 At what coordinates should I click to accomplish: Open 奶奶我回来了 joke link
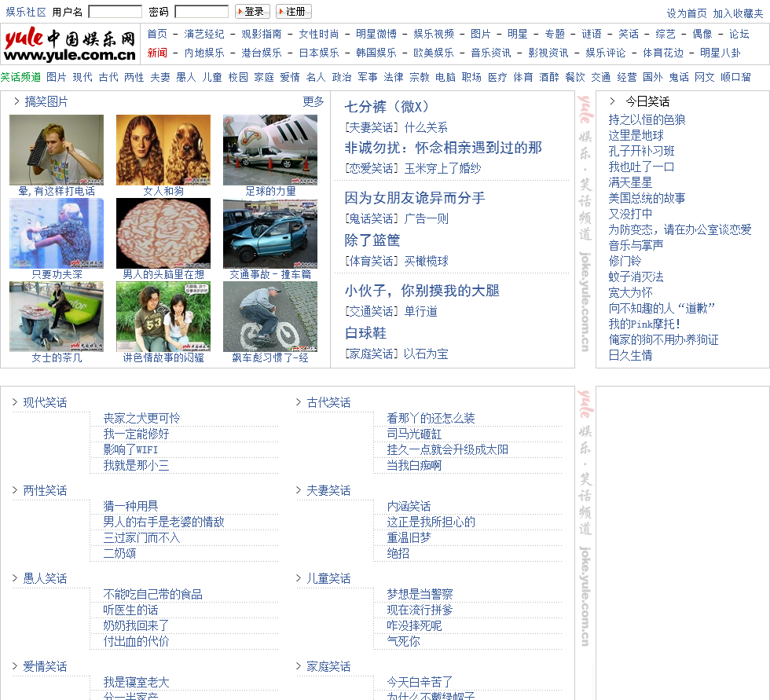click(x=136, y=625)
